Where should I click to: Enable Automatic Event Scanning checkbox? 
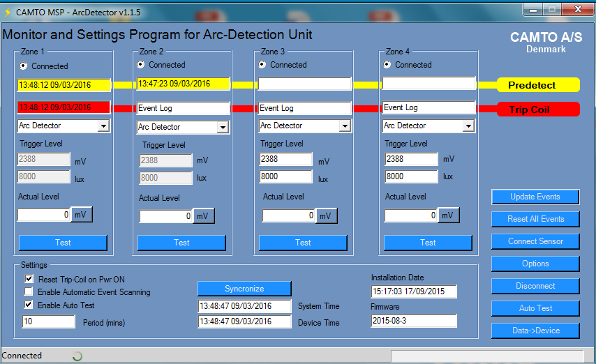coord(29,292)
